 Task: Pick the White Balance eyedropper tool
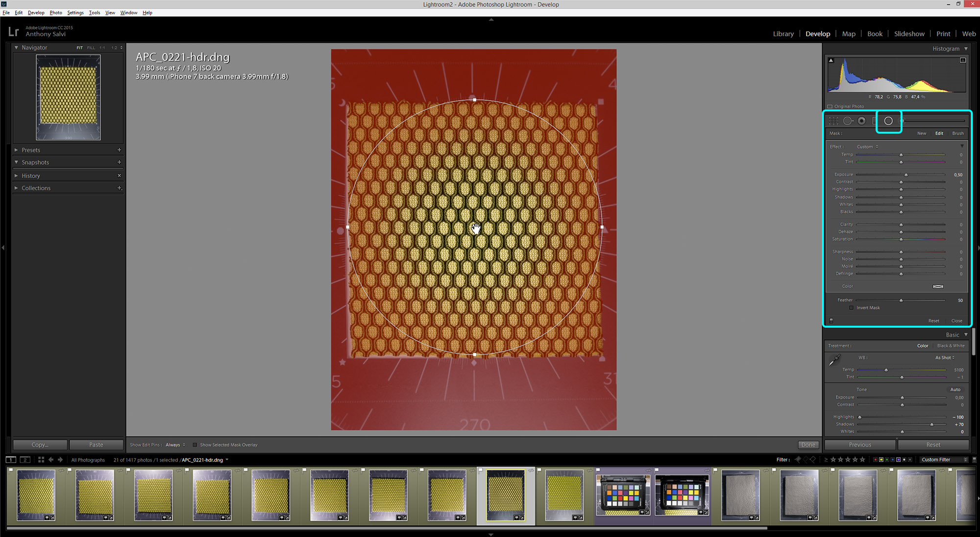[834, 360]
